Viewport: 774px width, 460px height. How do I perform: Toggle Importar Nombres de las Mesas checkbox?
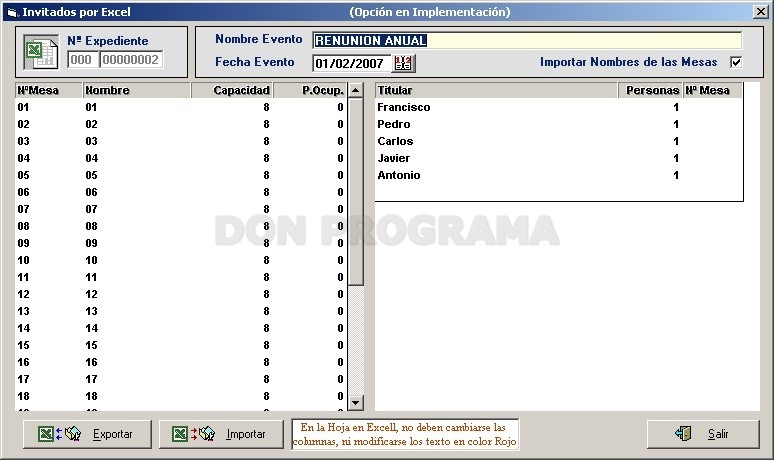(736, 62)
